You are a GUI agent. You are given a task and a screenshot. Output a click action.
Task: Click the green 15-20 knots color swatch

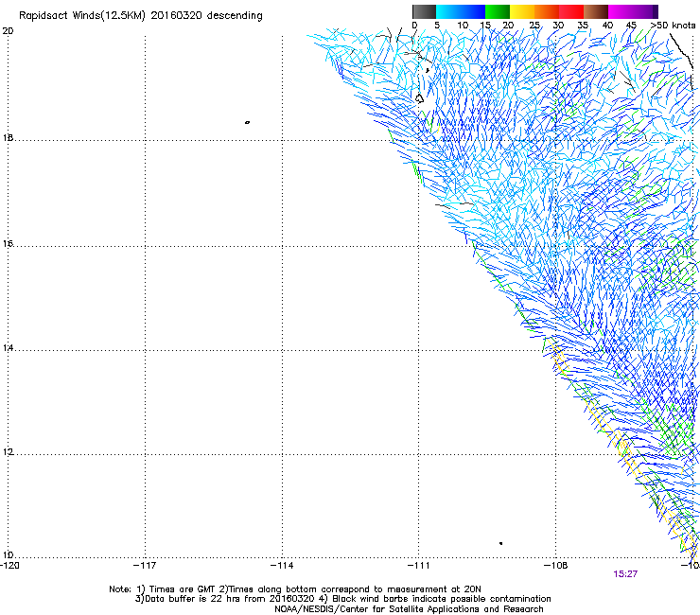(x=498, y=11)
